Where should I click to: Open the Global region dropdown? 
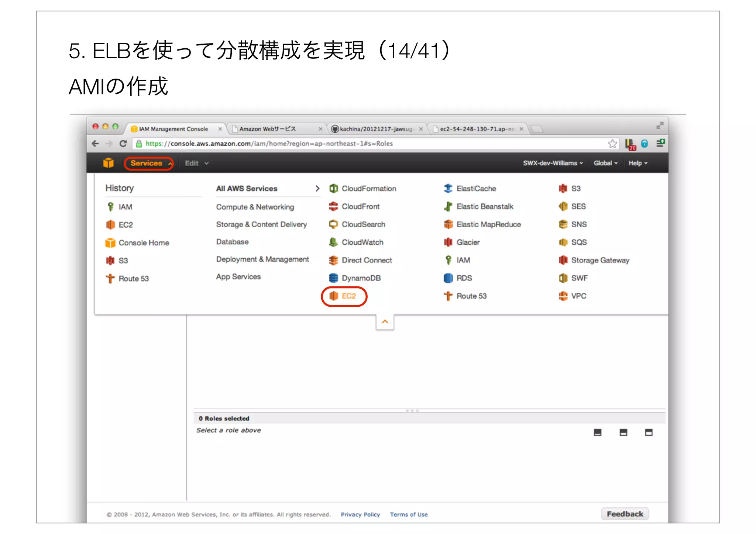point(605,163)
